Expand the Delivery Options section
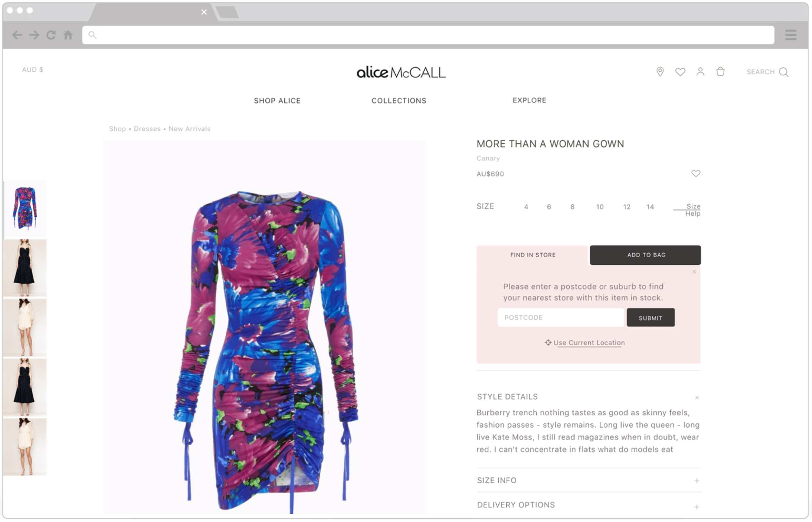 click(589, 505)
